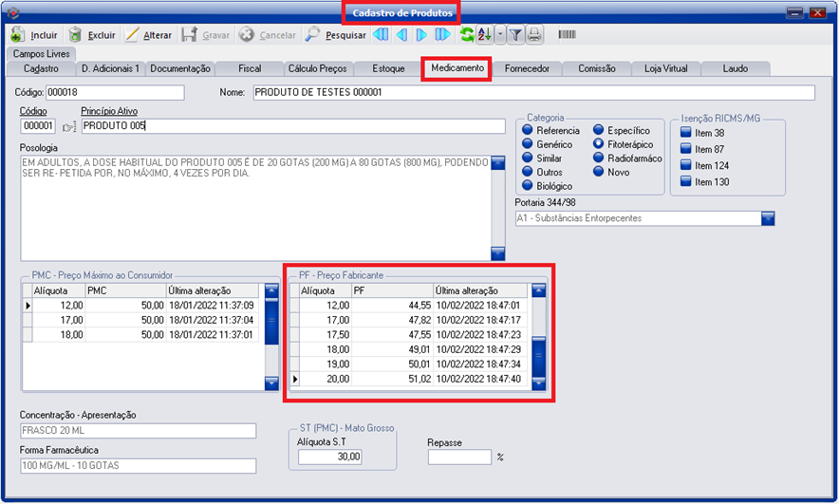Click the barcode icon
Screen dimensions: 839x504
567,35
